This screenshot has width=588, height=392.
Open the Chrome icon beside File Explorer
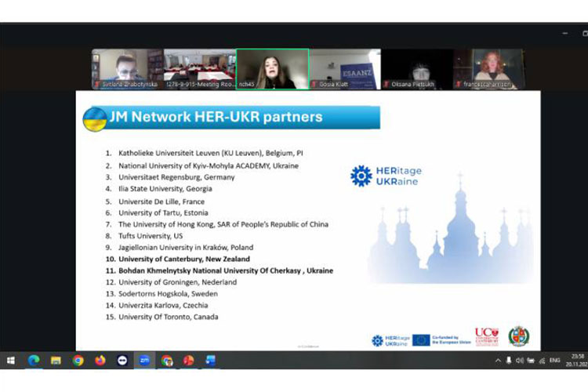78,361
